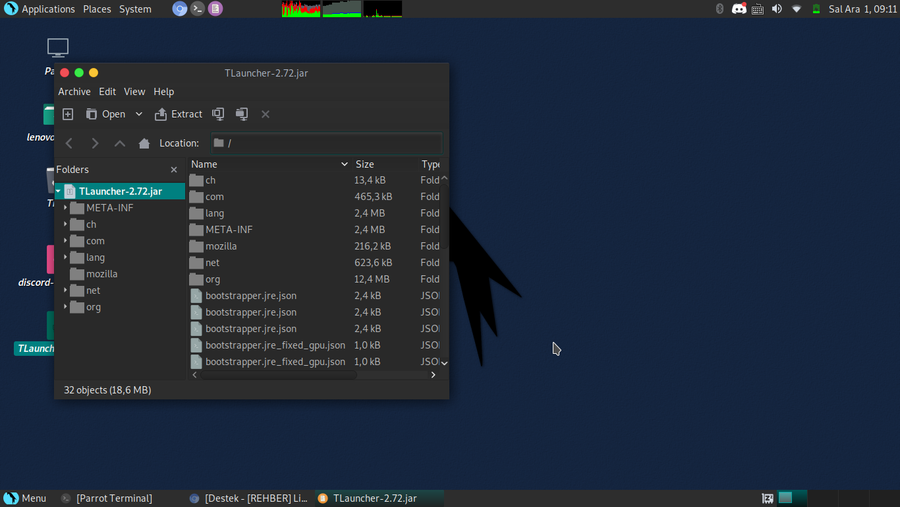Go forward with the right arrow
Viewport: 900px width, 507px height.
click(x=95, y=143)
